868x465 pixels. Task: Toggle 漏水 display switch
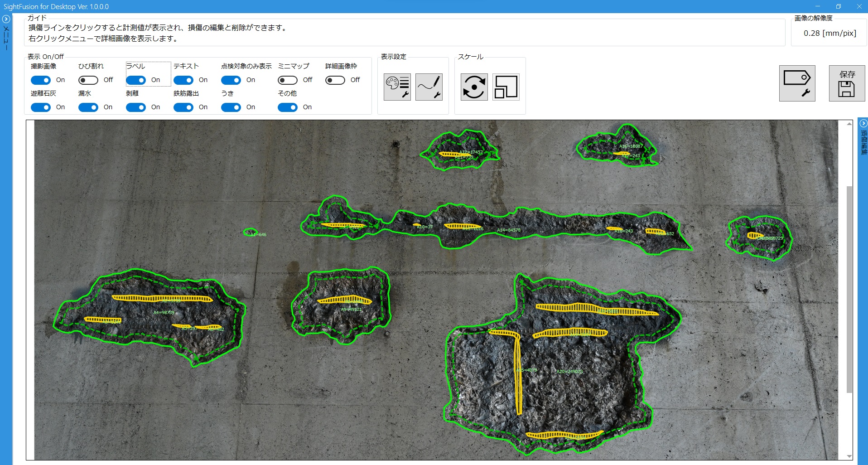tap(88, 107)
